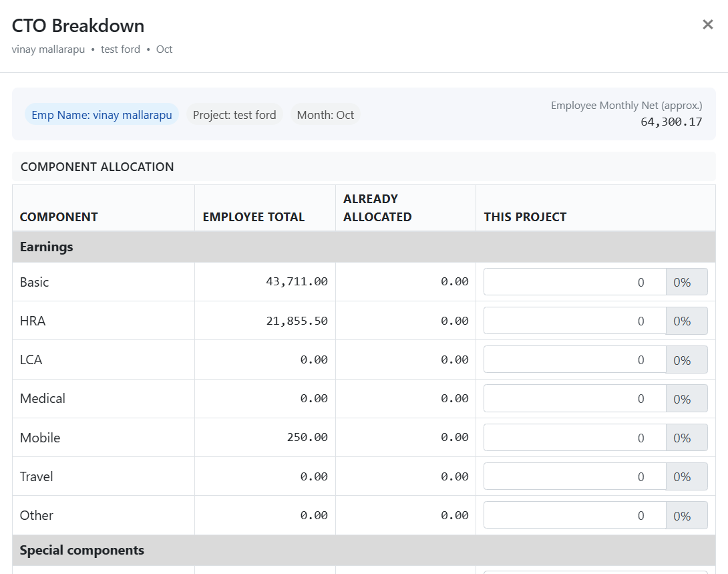This screenshot has height=574, width=728.
Task: Click the HRA row percentage badge
Action: click(x=686, y=321)
